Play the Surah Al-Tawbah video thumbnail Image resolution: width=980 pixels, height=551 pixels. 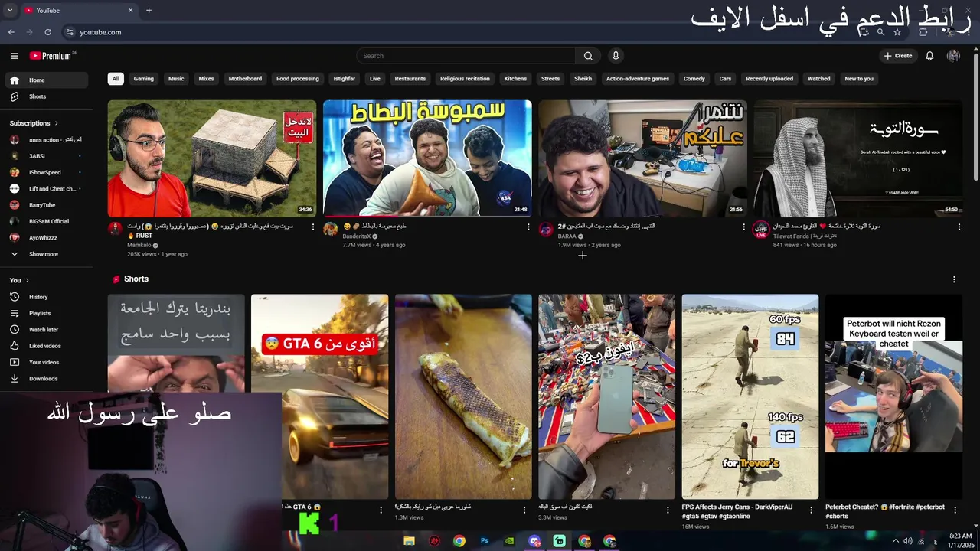pyautogui.click(x=858, y=158)
